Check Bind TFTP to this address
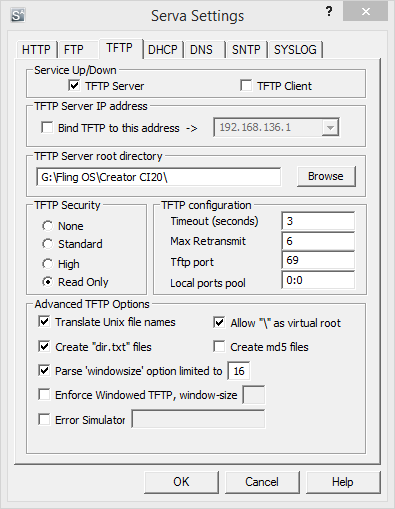 coord(47,128)
